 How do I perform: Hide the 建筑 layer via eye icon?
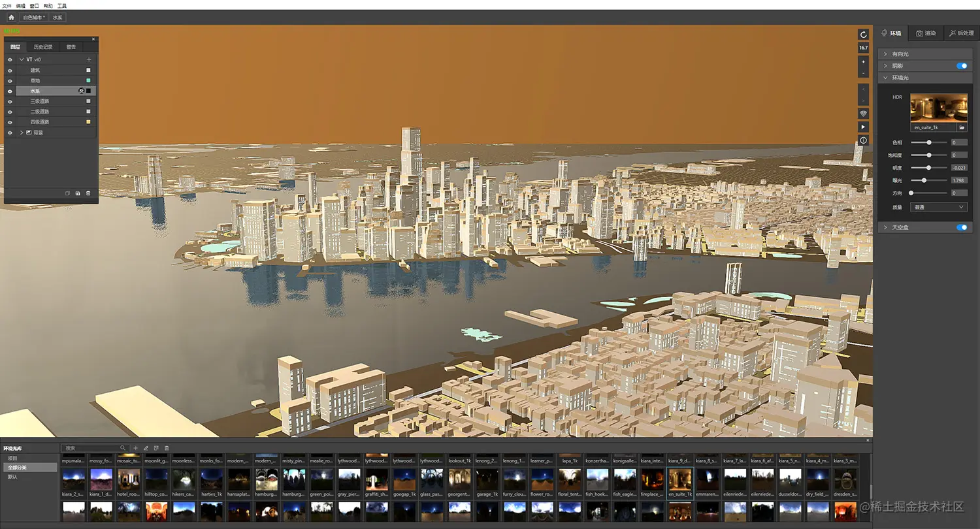coord(10,70)
